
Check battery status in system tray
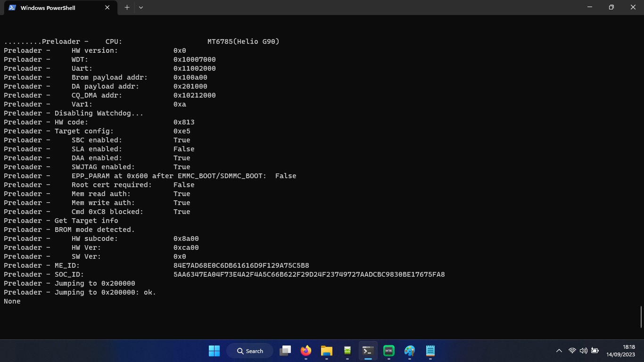[594, 351]
